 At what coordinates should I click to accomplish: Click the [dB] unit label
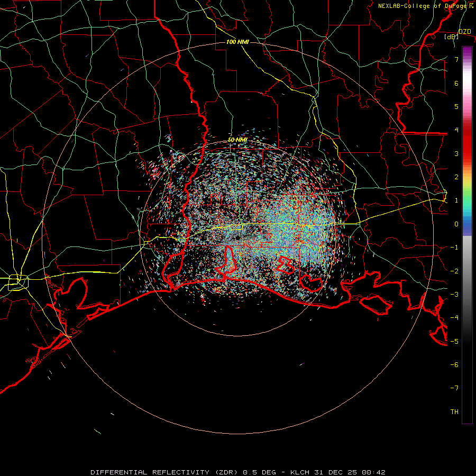point(452,36)
